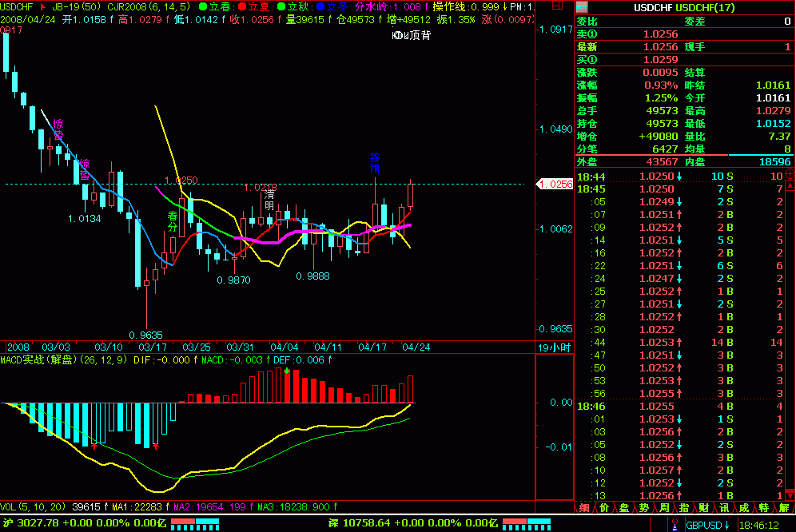Viewport: 796px width, 532px height.
Task: Click the 卖① 1.0256 ask row
Action: click(x=684, y=34)
